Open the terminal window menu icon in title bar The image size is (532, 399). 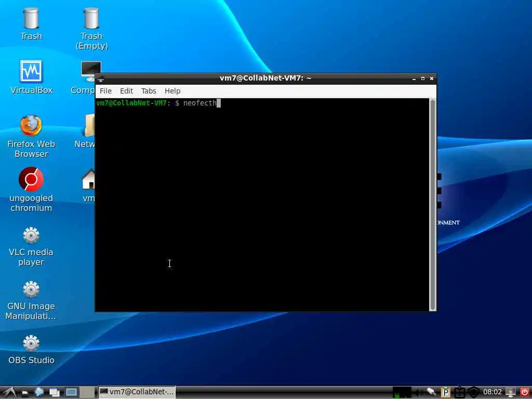click(x=101, y=79)
